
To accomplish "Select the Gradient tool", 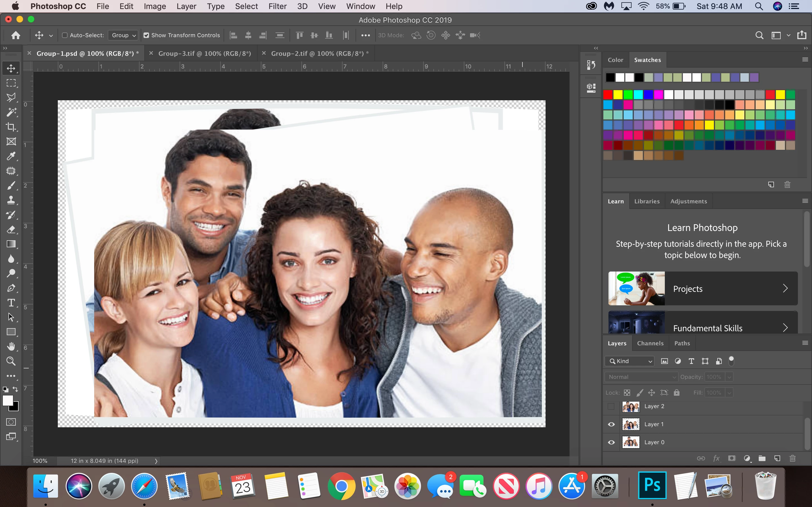I will tap(11, 244).
